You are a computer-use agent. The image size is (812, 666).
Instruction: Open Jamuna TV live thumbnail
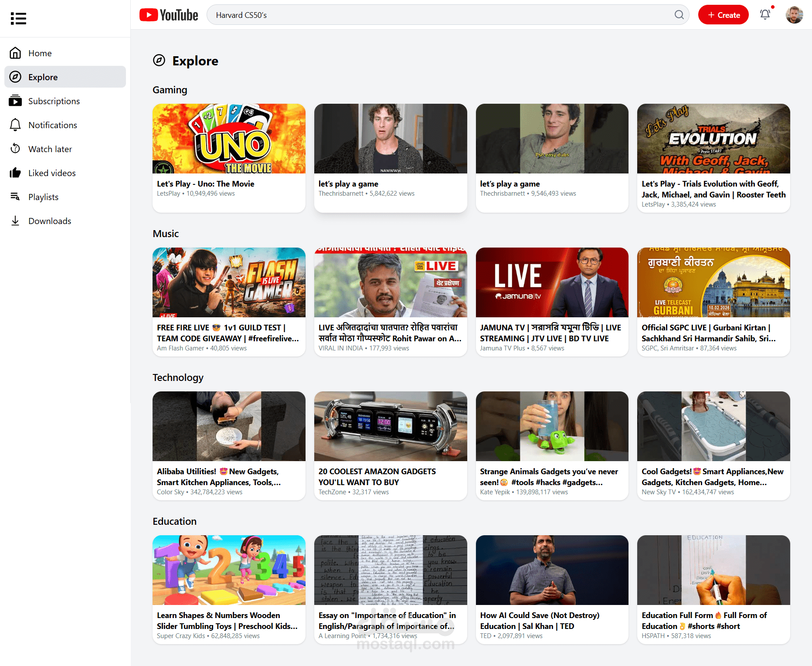click(552, 282)
